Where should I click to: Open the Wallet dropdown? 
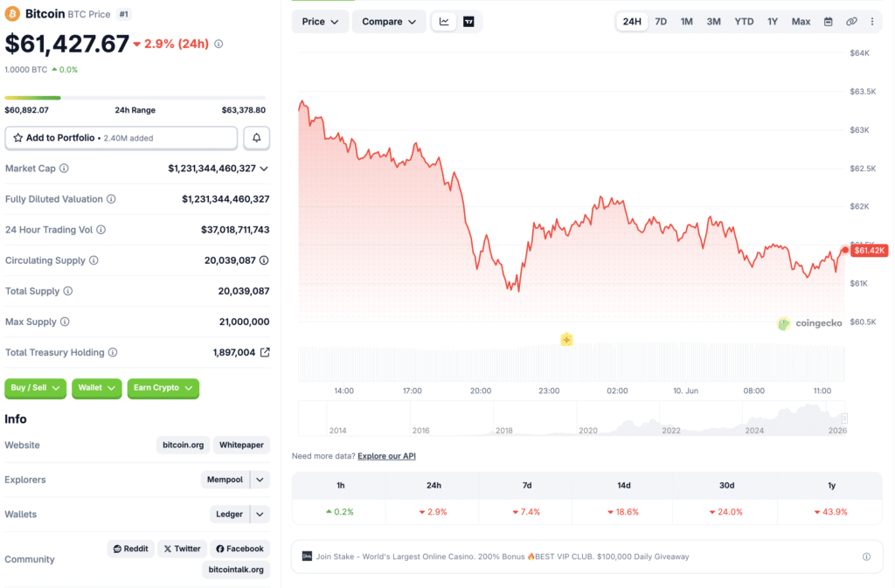click(x=96, y=389)
